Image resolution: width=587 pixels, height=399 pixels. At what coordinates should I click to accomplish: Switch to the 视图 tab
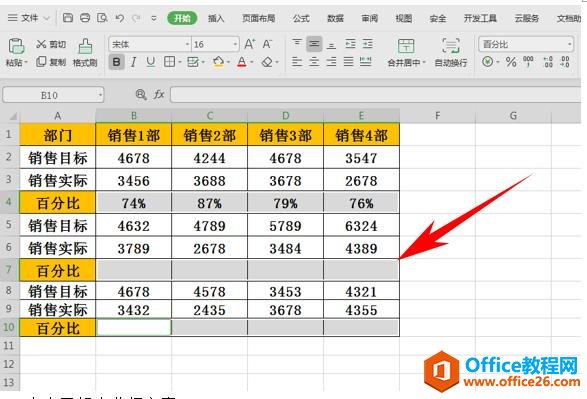pos(404,18)
